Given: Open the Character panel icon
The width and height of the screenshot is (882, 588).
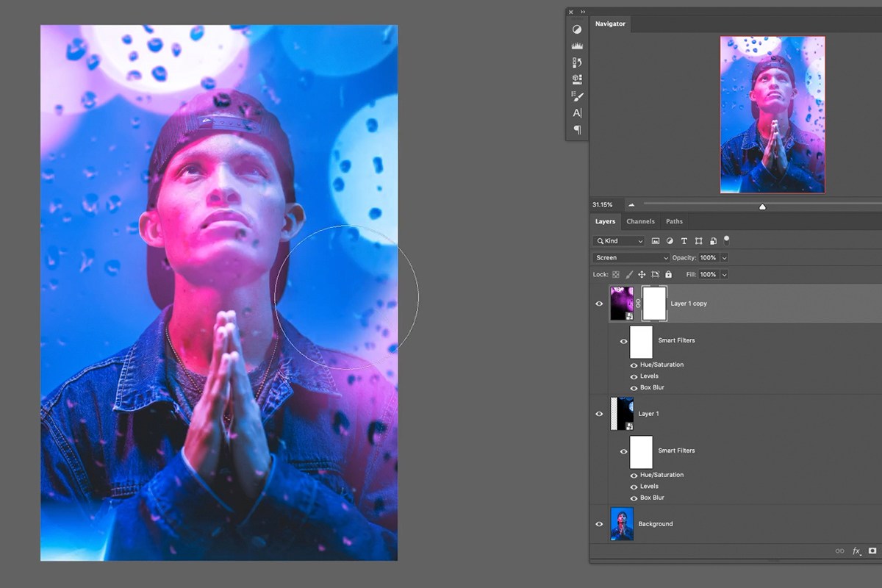Looking at the screenshot, I should point(577,113).
